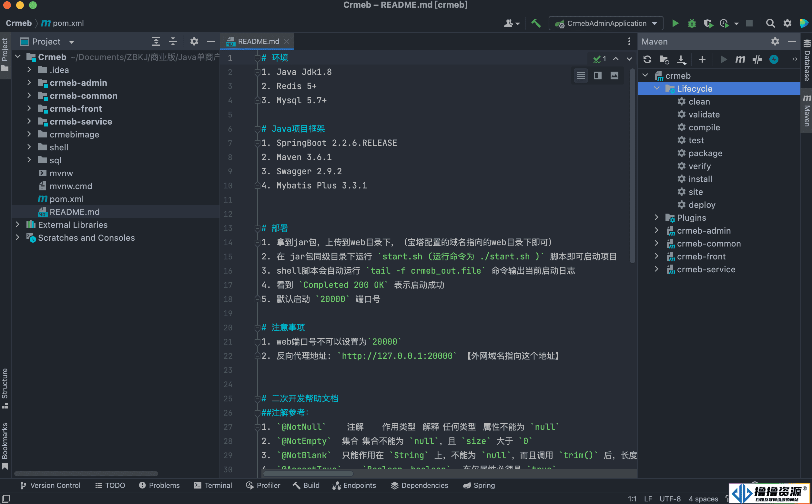Image resolution: width=812 pixels, height=504 pixels.
Task: Open Project panel options gear
Action: (x=194, y=41)
